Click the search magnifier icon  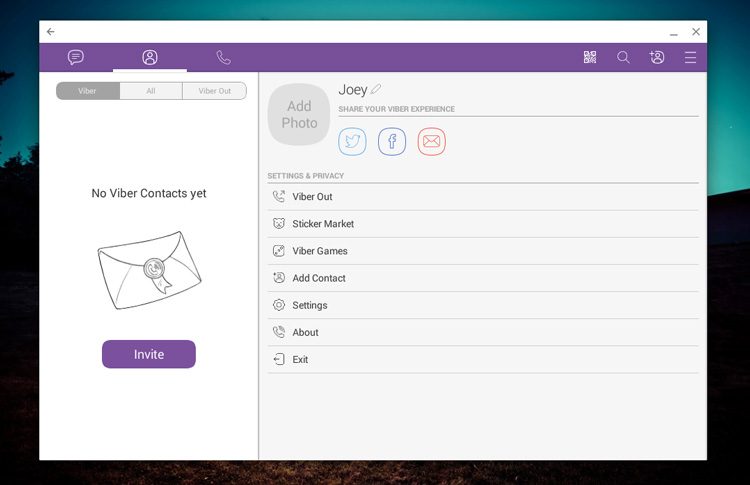pyautogui.click(x=623, y=58)
